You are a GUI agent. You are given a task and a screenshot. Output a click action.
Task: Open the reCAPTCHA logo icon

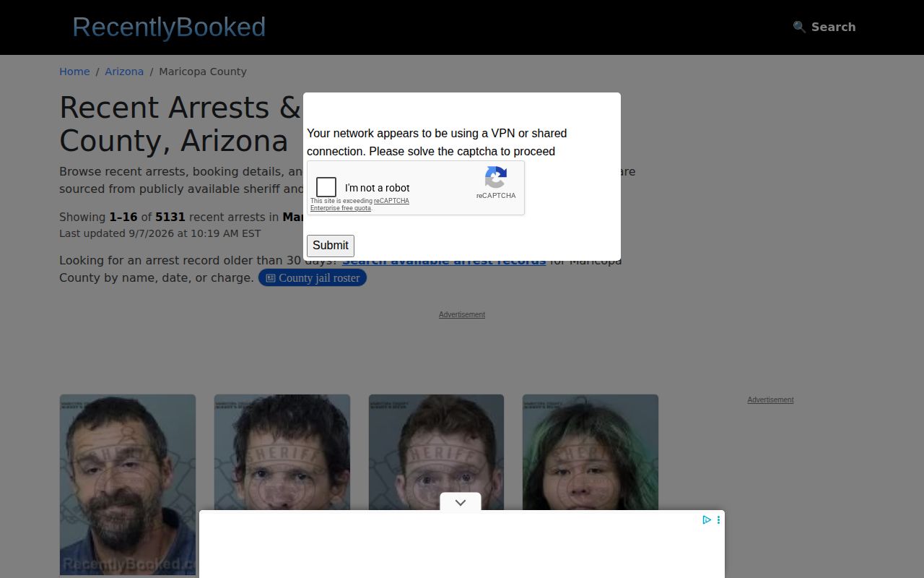[496, 177]
